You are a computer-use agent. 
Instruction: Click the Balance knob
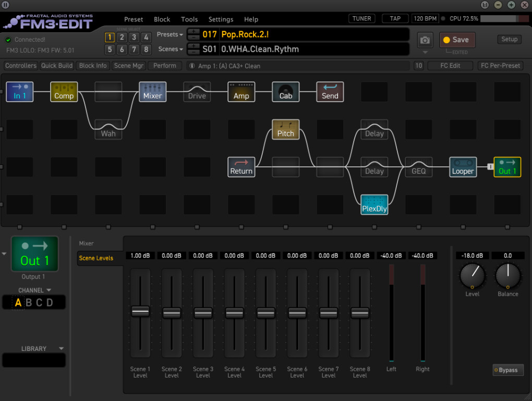(507, 275)
